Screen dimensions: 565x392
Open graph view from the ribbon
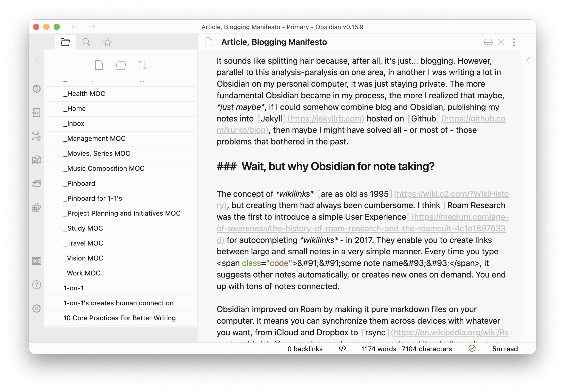37,136
